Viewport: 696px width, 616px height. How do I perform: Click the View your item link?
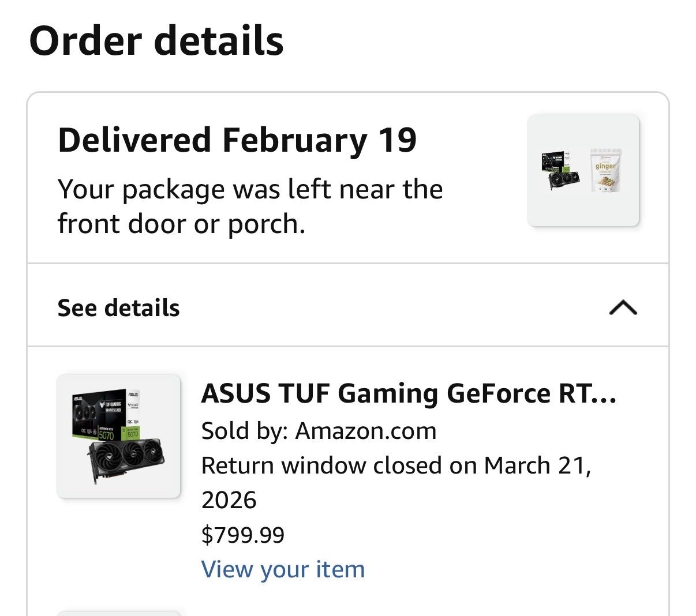[283, 569]
